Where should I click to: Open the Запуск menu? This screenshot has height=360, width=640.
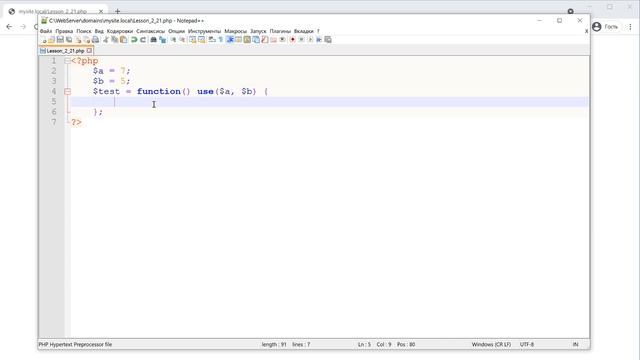[258, 31]
